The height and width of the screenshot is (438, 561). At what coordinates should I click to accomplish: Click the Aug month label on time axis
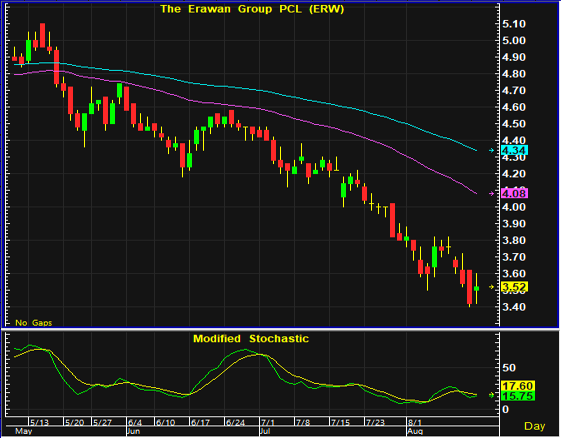tap(415, 431)
